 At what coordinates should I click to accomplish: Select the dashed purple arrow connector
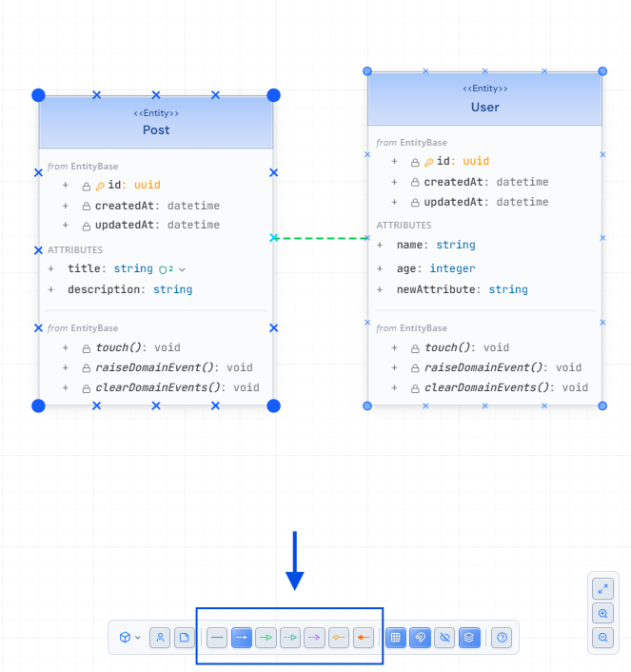315,638
